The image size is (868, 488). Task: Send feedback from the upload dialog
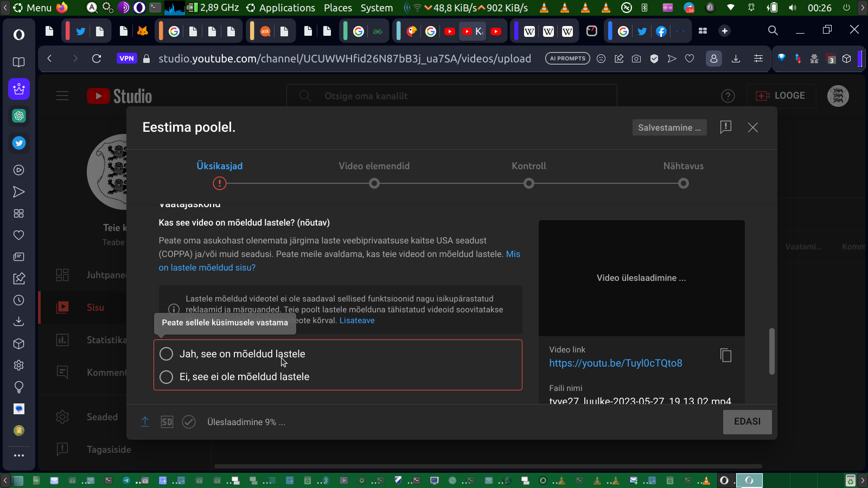pyautogui.click(x=726, y=127)
